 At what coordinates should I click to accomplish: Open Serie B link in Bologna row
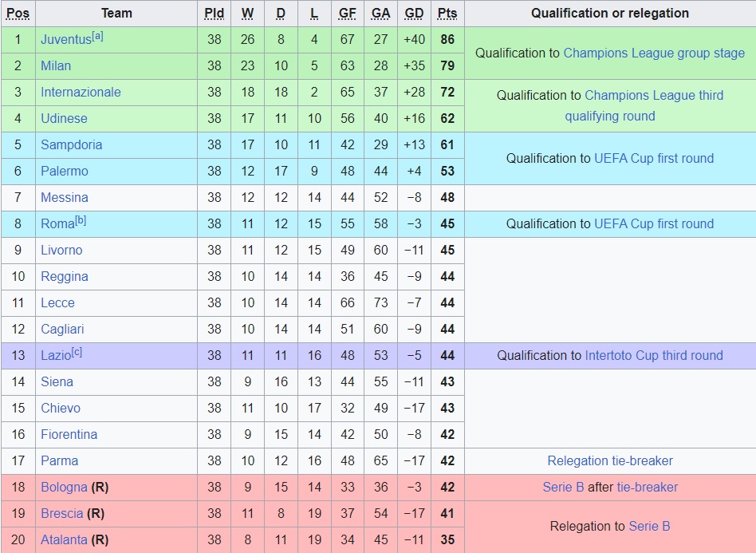[563, 488]
